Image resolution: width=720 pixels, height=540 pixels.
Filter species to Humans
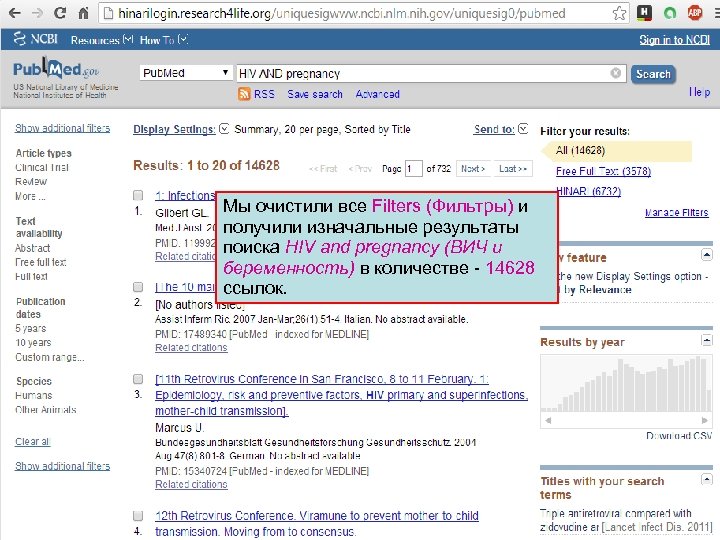pos(34,395)
